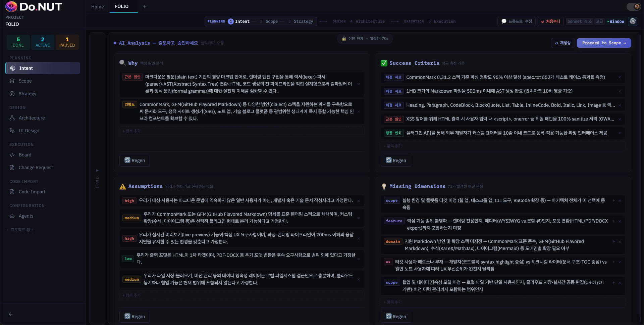Go to step 4 Architecture in stepper
Image resolution: width=644 pixels, height=325 pixels.
(x=367, y=21)
